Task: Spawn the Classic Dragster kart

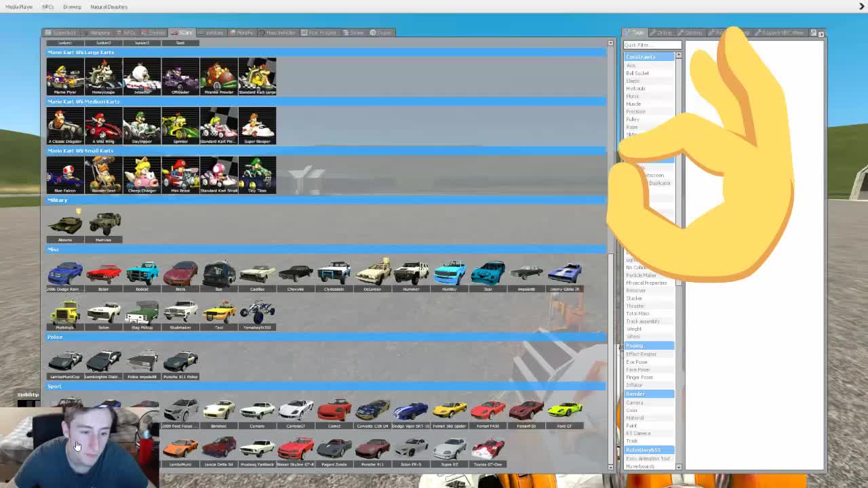Action: tap(65, 126)
